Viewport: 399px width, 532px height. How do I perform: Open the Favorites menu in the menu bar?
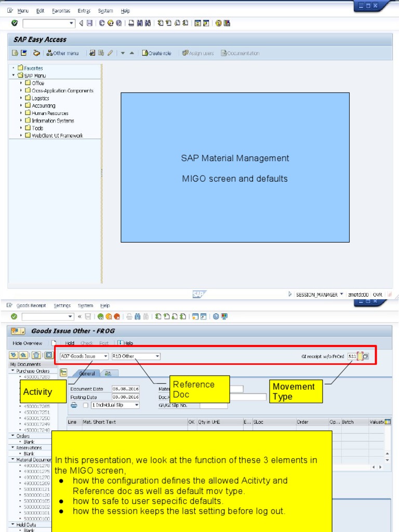[61, 11]
